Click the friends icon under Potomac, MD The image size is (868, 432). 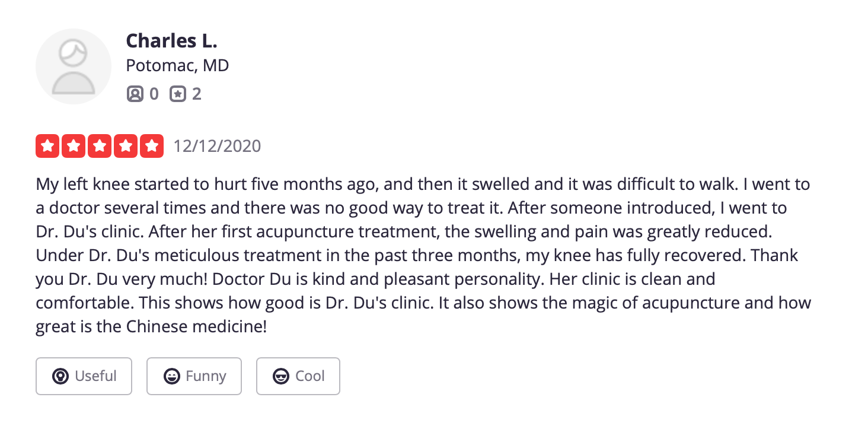[135, 94]
